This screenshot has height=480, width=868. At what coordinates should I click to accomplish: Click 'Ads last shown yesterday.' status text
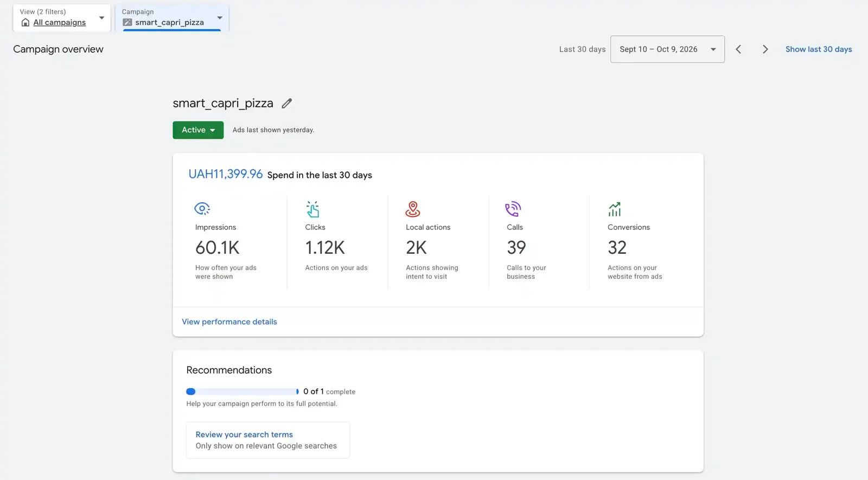click(273, 130)
